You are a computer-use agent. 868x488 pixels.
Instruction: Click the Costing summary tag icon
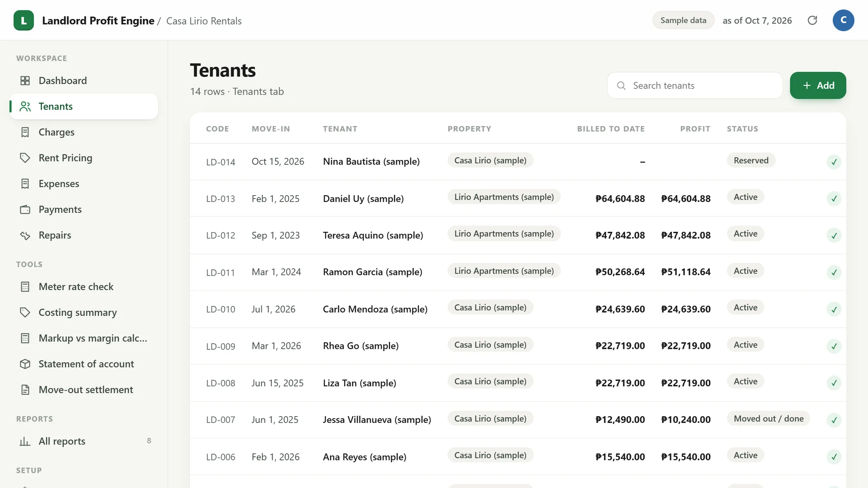[25, 312]
